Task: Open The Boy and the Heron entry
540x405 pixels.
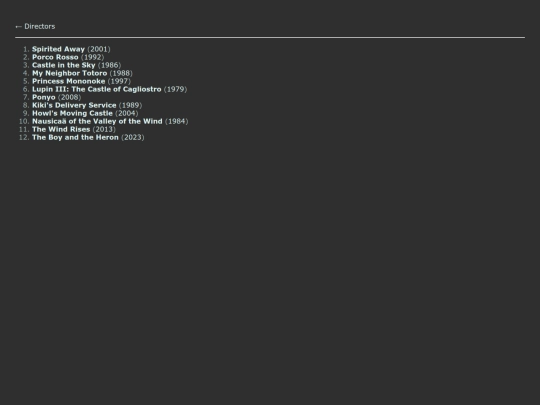Action: point(75,137)
